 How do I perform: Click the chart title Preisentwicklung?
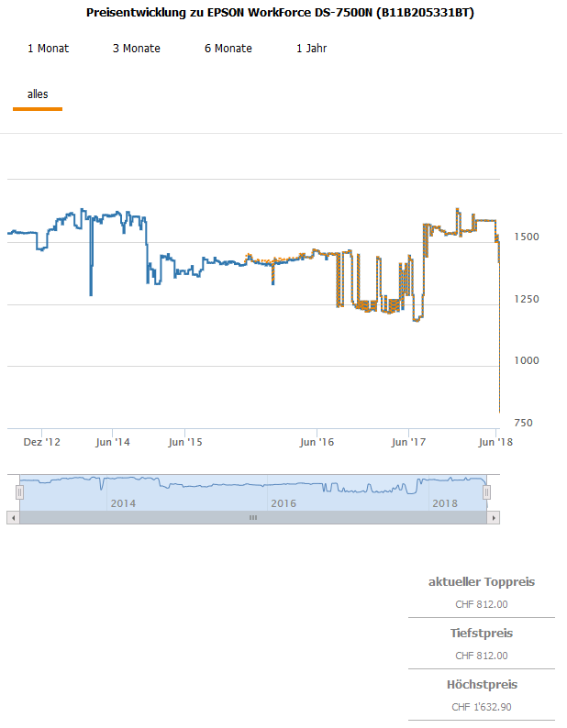(x=282, y=14)
